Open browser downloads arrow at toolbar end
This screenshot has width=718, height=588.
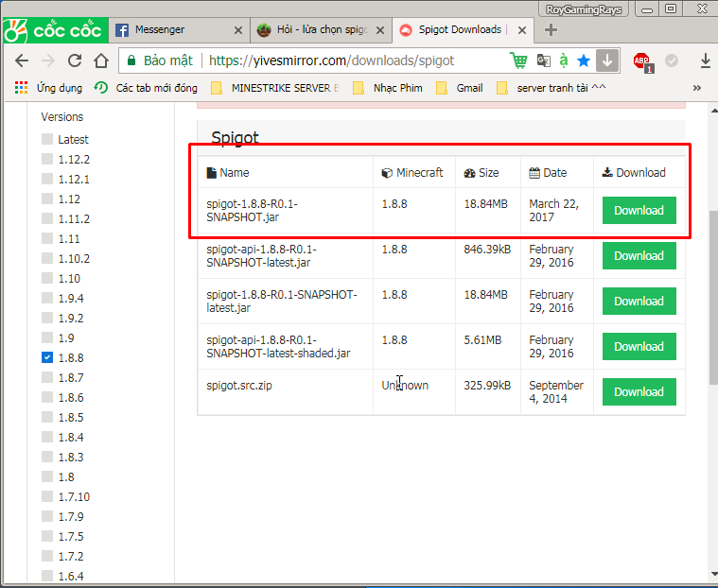pos(706,61)
